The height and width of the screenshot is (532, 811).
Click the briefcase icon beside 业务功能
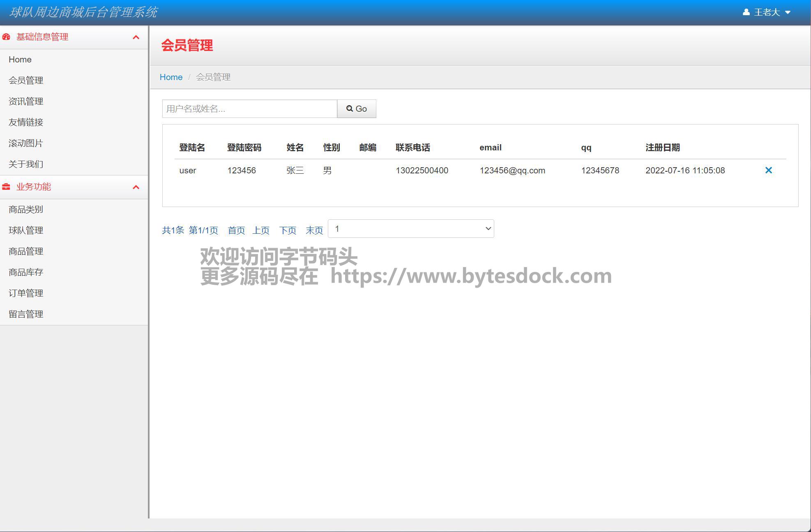pyautogui.click(x=6, y=187)
